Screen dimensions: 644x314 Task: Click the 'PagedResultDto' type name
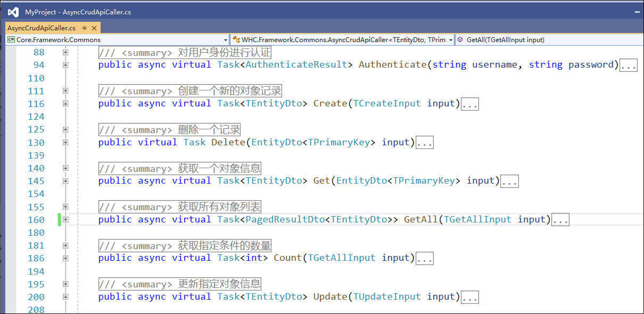tap(285, 219)
